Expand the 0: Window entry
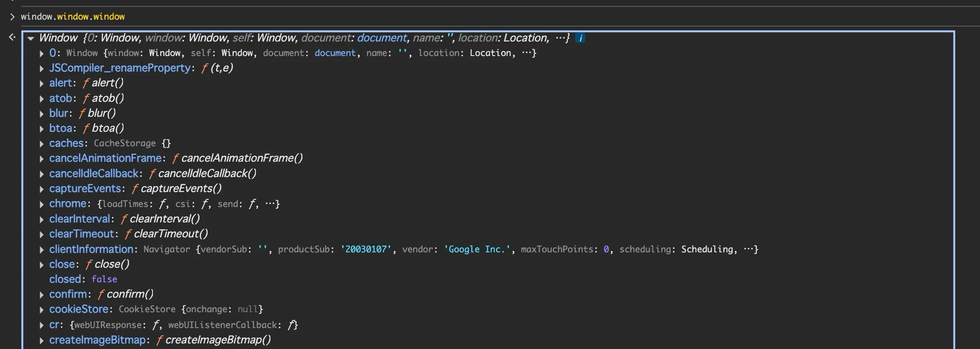 point(41,53)
